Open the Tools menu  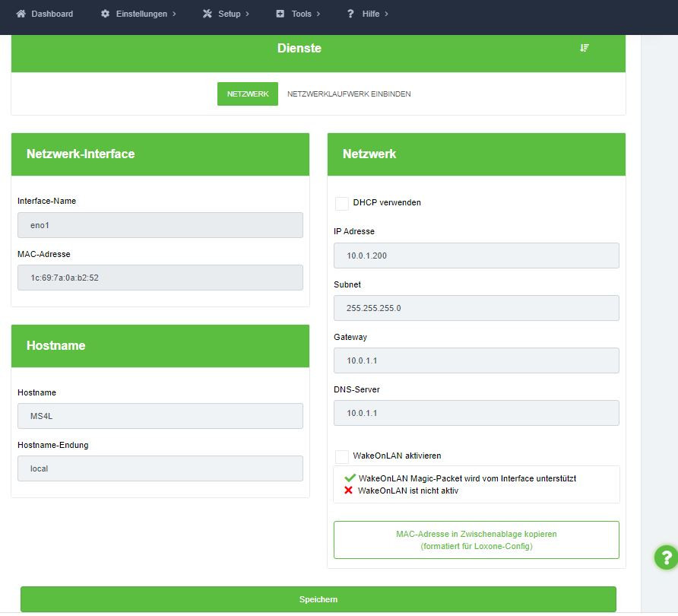[299, 14]
